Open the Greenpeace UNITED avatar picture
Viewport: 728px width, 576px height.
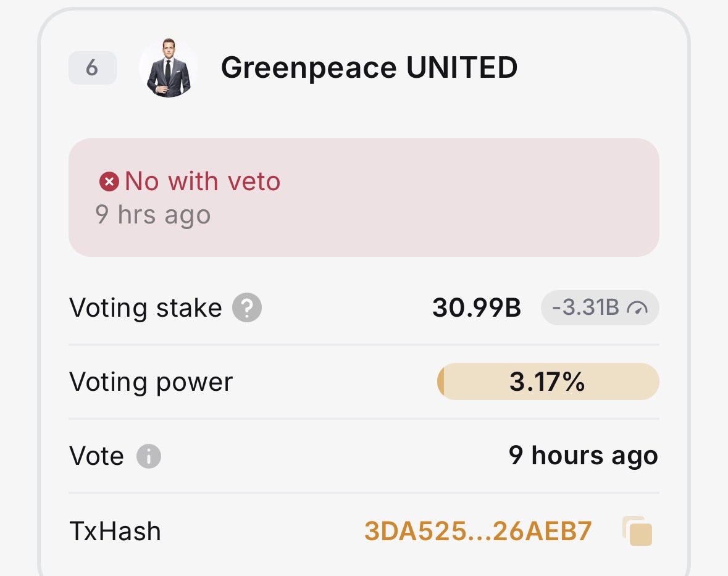coord(169,68)
